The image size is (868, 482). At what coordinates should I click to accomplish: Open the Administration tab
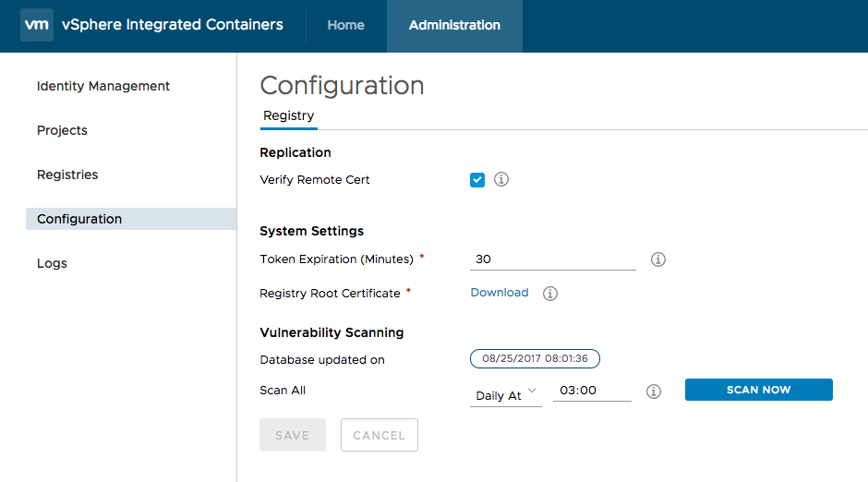pyautogui.click(x=454, y=26)
